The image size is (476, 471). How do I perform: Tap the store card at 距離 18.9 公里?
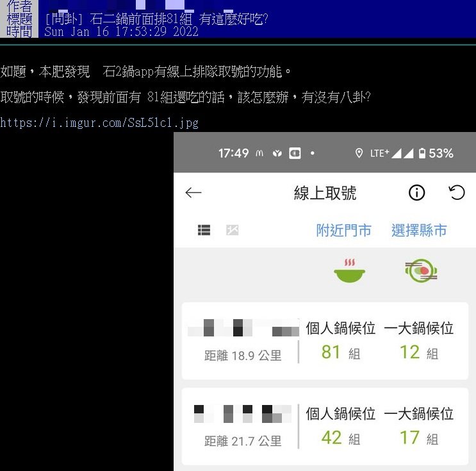pos(325,341)
